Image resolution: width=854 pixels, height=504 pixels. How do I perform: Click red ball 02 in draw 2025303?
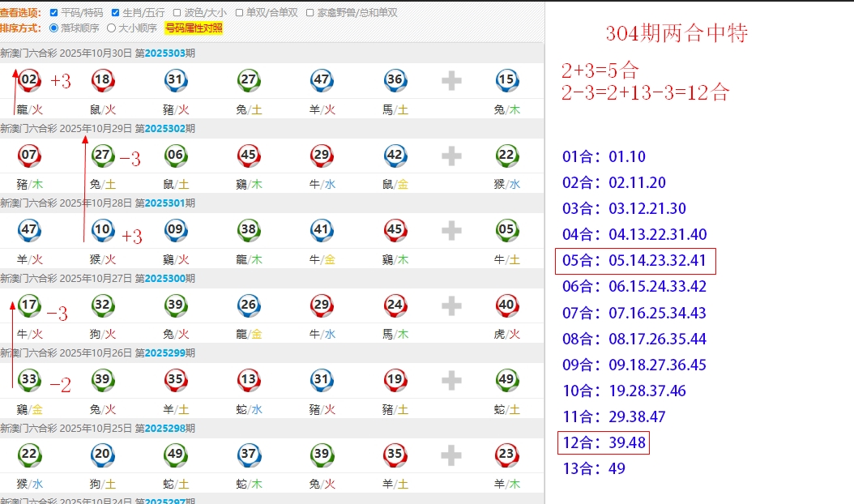pos(29,79)
